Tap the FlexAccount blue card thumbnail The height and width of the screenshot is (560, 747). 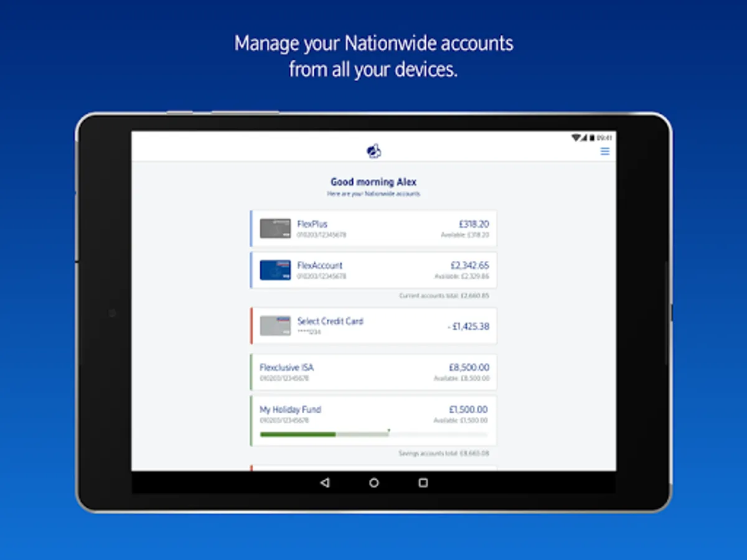tap(275, 270)
